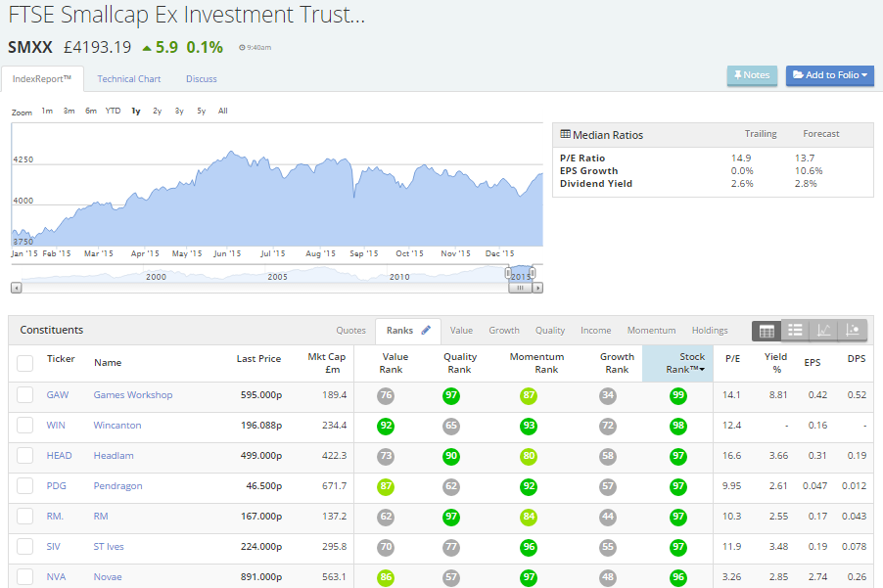Viewport: 883px width, 588px height.
Task: Select the Holdings constituents tab
Action: (x=710, y=331)
